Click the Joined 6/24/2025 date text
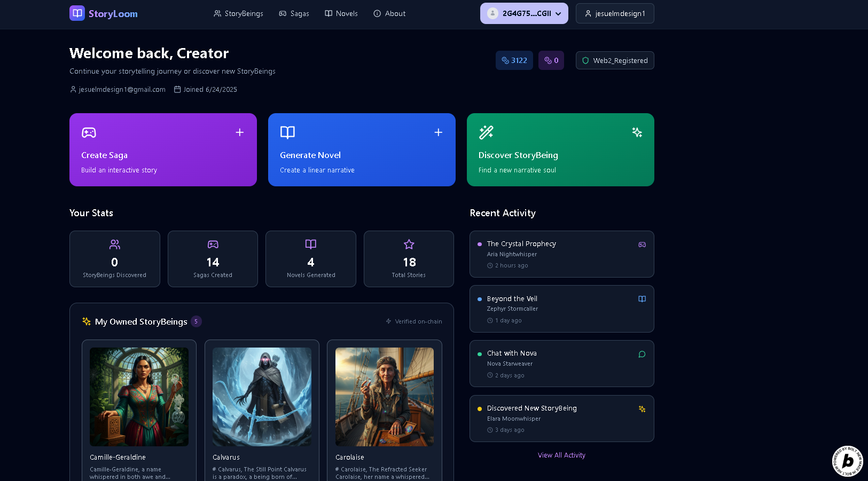Image resolution: width=868 pixels, height=481 pixels. pos(210,90)
